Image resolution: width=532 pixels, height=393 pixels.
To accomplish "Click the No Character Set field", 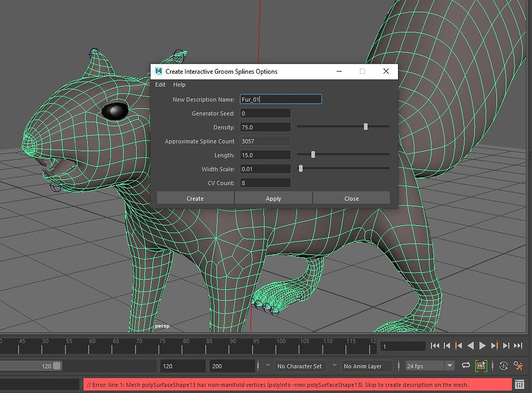I will click(x=300, y=366).
